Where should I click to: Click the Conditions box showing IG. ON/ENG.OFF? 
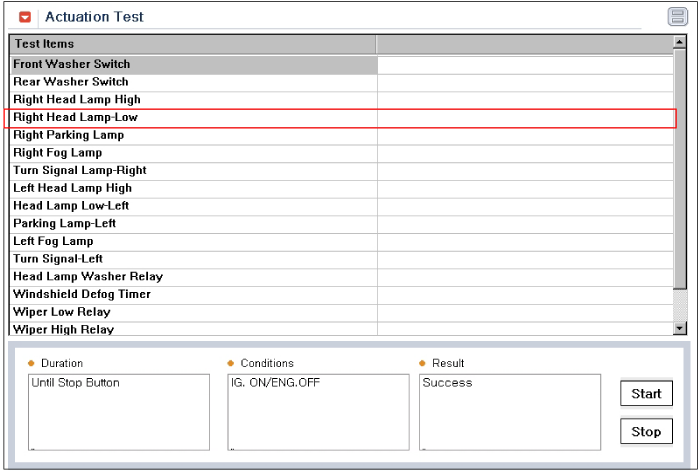point(318,412)
